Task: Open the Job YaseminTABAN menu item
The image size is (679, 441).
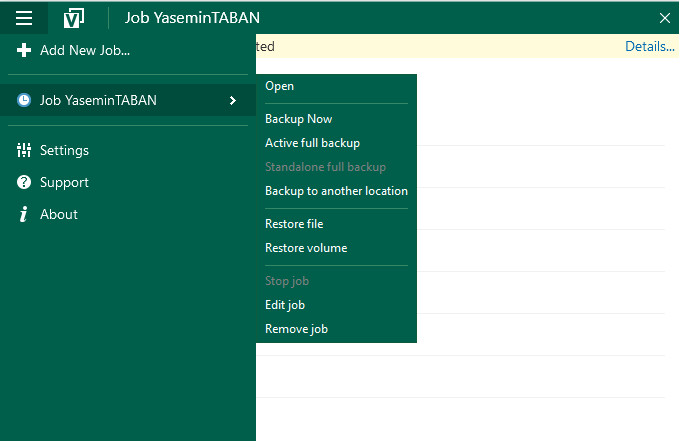Action: tap(128, 100)
